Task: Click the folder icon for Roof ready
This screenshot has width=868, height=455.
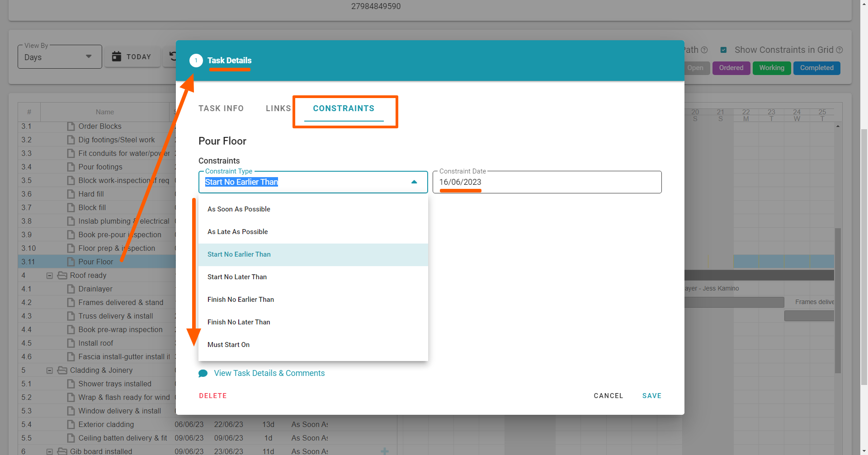Action: coord(62,276)
